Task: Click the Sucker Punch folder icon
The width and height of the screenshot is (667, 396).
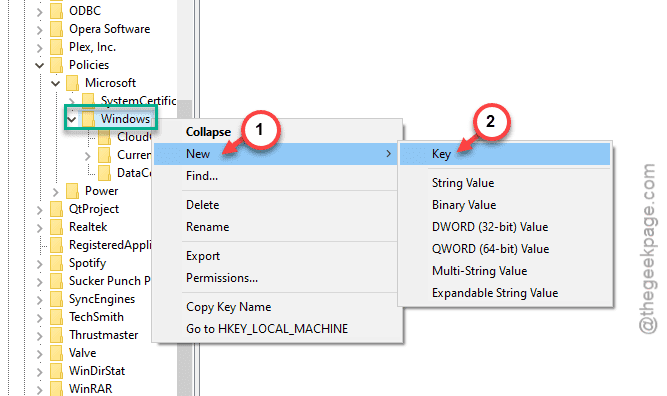Action: (56, 281)
